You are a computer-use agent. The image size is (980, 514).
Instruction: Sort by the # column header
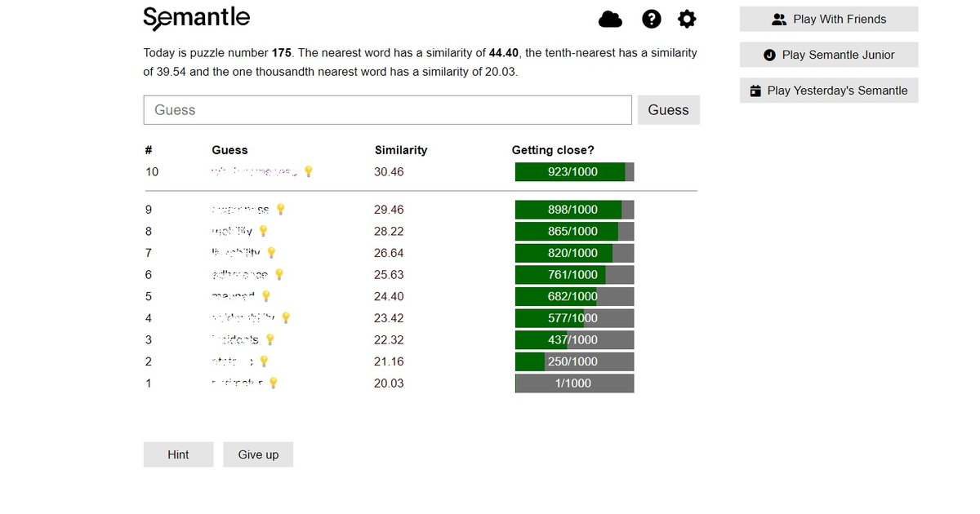coord(149,150)
